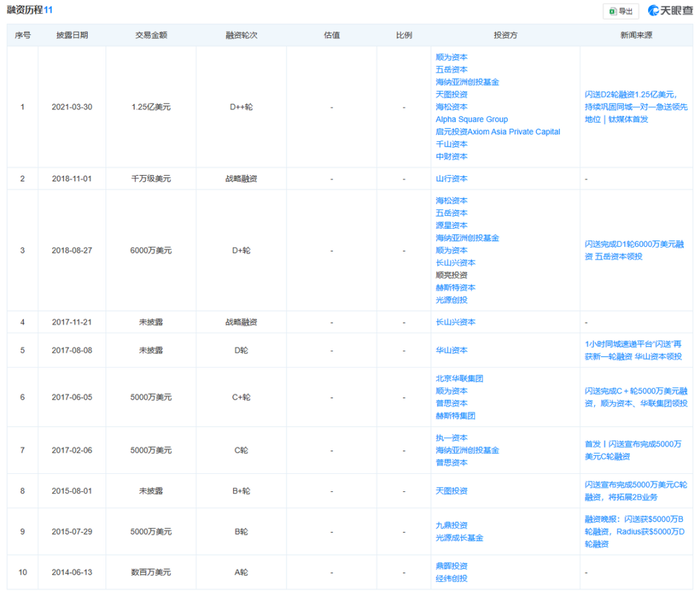
Task: Open the 赫斯特集团 investor link
Action: pyautogui.click(x=456, y=416)
